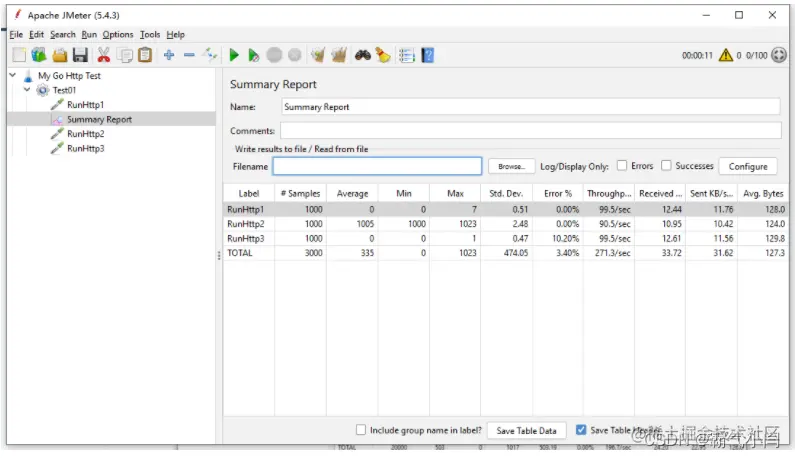
Task: Click Save Table Data button
Action: click(526, 431)
